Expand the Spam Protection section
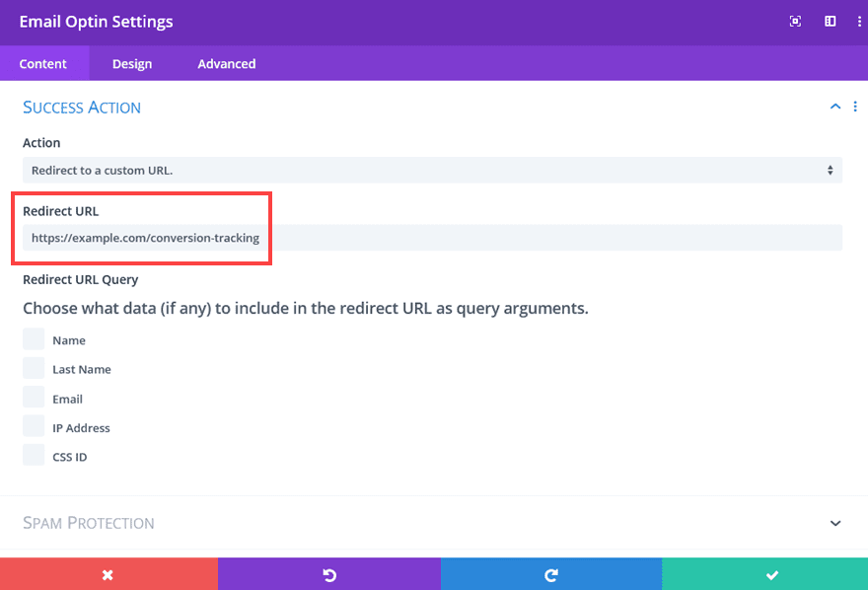 834,523
